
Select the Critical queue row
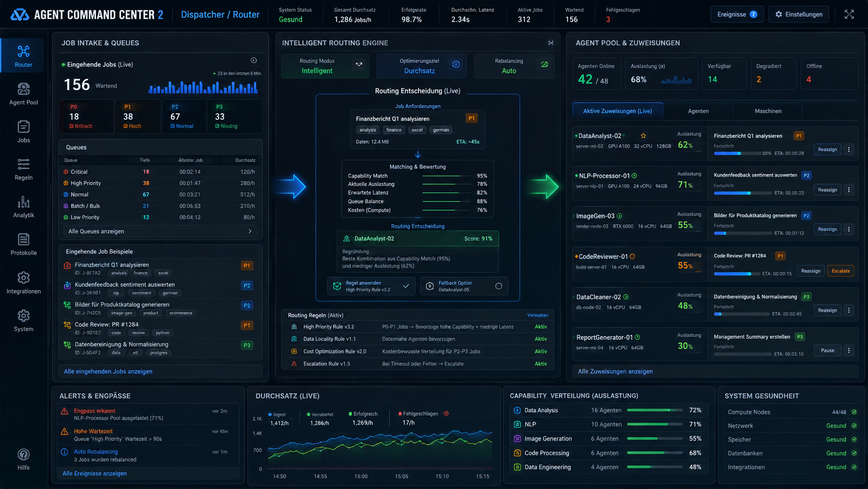pyautogui.click(x=160, y=171)
